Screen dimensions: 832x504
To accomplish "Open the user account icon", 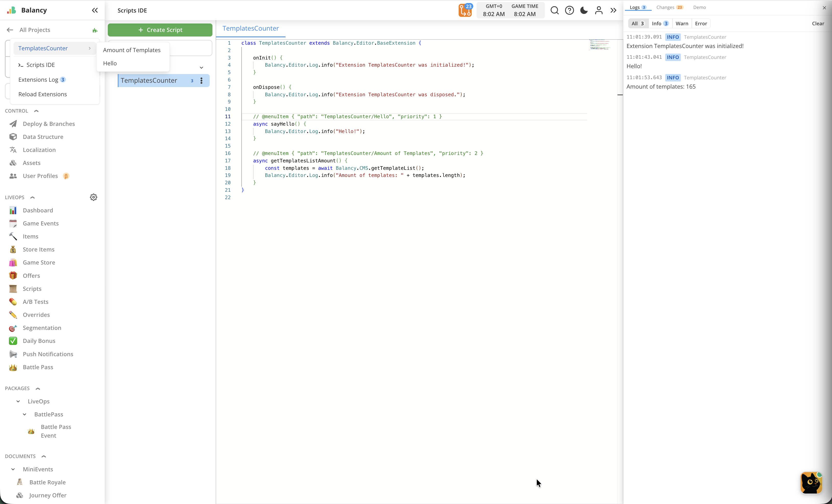I will 599,10.
